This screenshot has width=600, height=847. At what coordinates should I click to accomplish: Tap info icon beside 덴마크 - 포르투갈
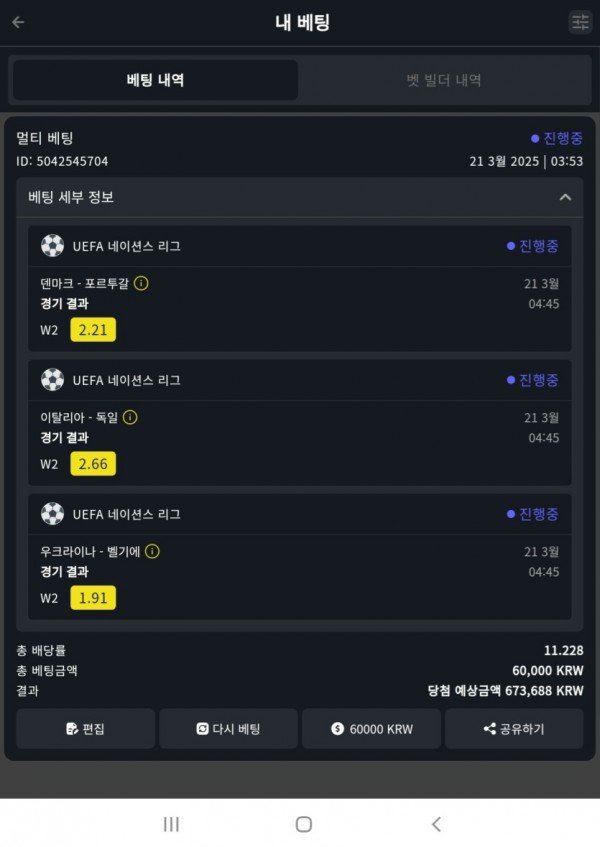[141, 283]
